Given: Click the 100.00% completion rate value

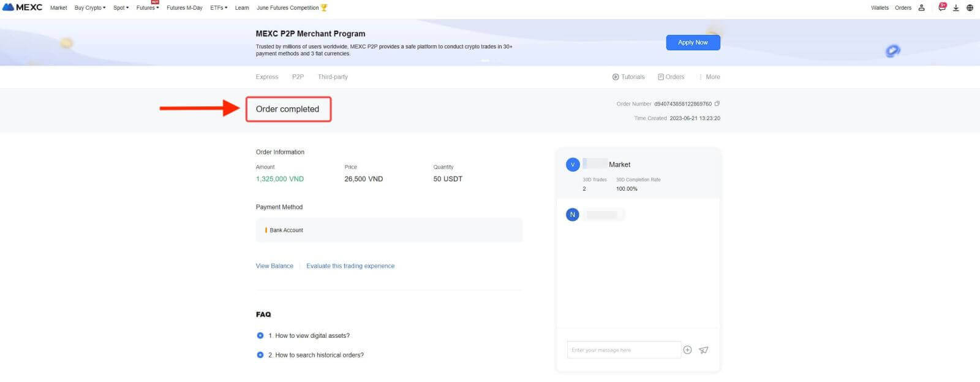Looking at the screenshot, I should pyautogui.click(x=627, y=189).
